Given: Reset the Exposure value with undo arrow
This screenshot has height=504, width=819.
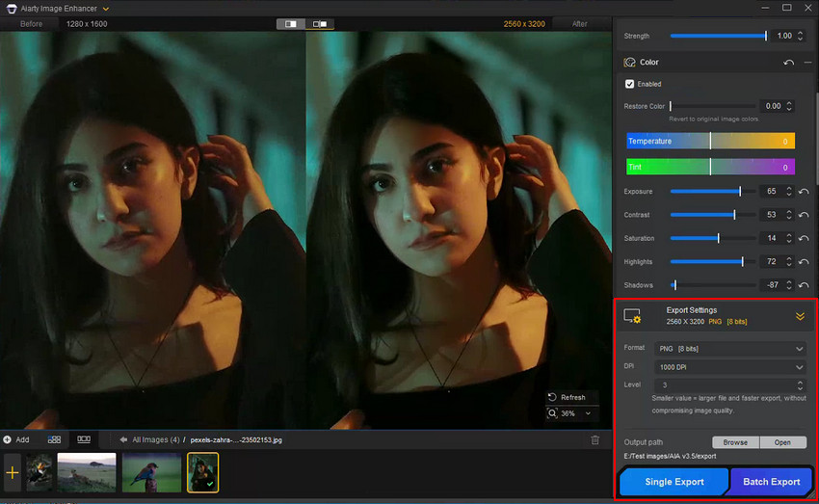Looking at the screenshot, I should pyautogui.click(x=804, y=192).
